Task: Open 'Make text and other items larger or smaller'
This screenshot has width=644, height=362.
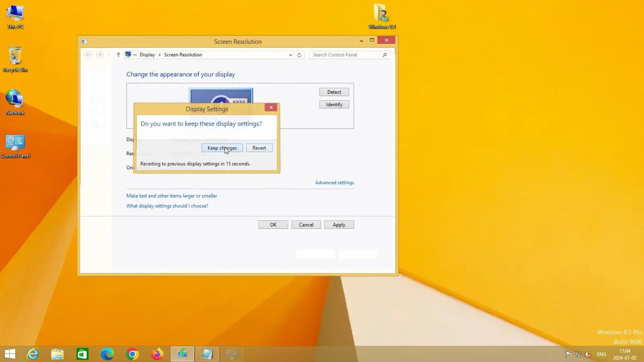Action: (x=172, y=196)
